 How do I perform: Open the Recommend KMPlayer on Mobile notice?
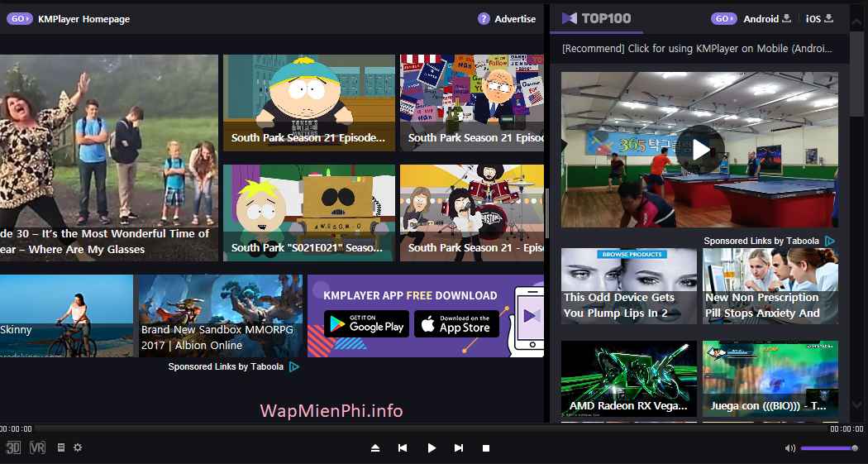(697, 48)
